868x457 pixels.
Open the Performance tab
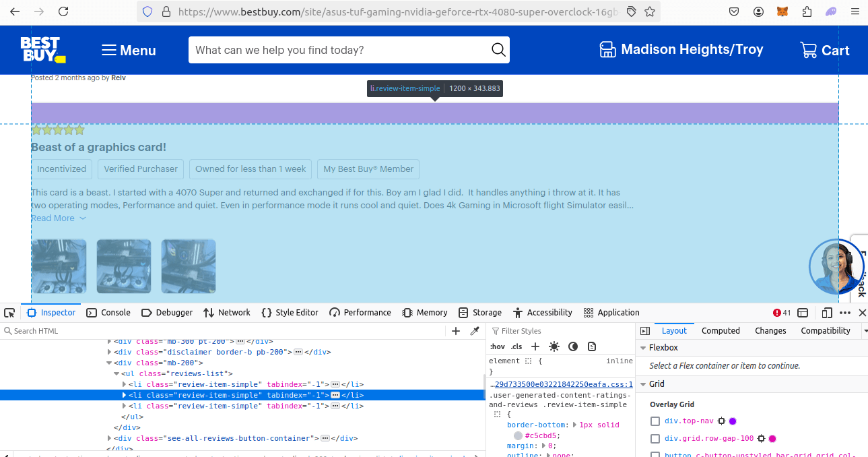pos(360,313)
